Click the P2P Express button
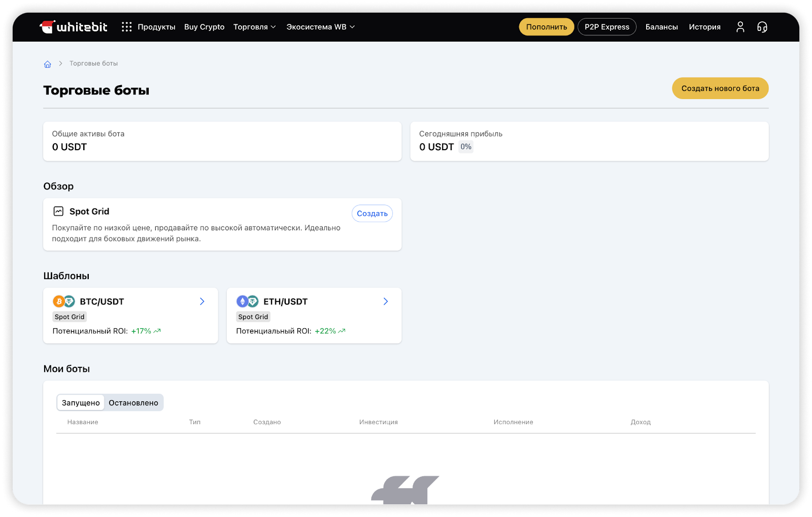 click(x=606, y=27)
